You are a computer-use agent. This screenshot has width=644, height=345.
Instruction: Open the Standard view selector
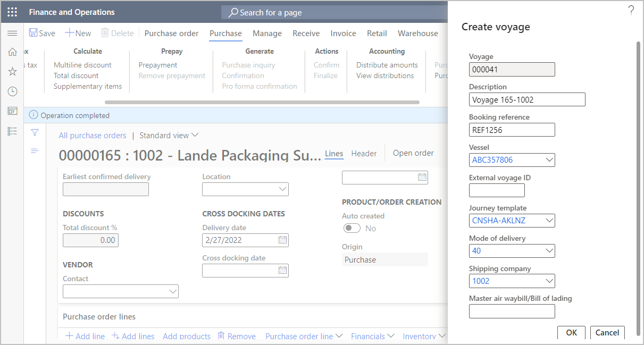click(169, 136)
